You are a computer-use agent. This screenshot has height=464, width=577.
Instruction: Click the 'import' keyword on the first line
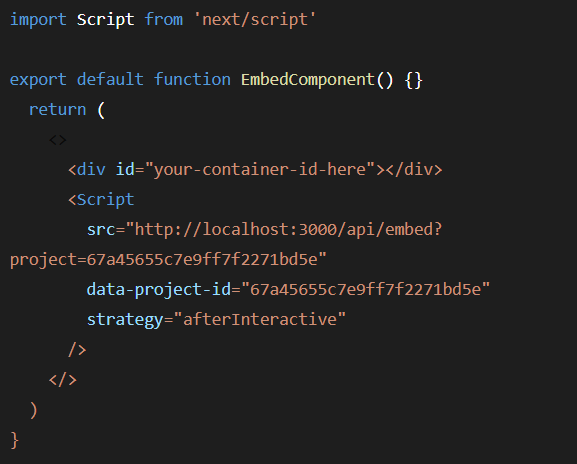coord(38,20)
